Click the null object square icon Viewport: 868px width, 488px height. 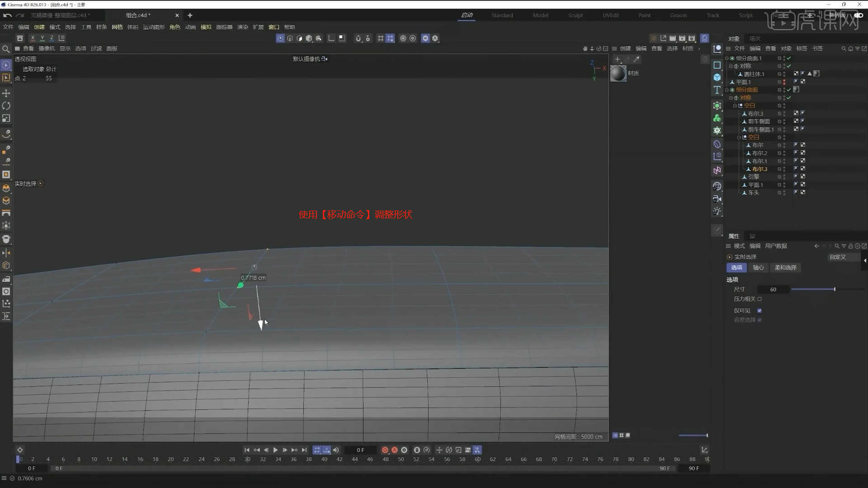717,65
